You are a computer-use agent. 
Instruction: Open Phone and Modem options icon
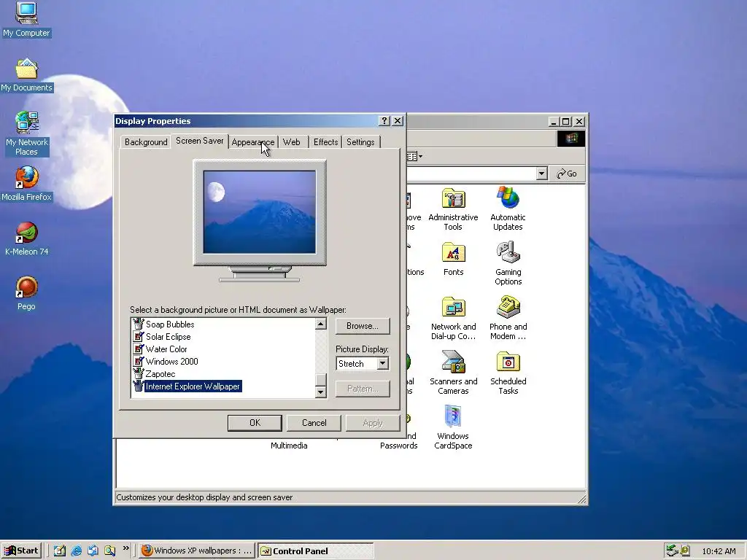click(508, 319)
